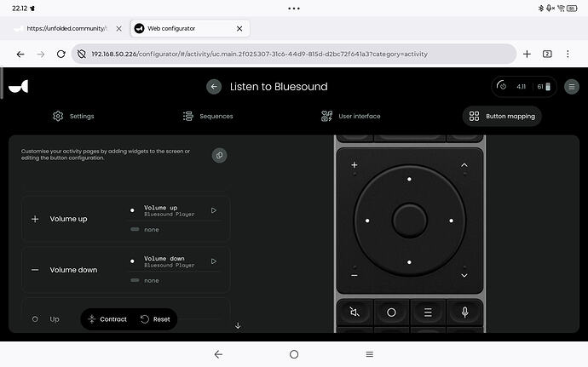Click the insecure connection icon in the address bar
This screenshot has height=367, width=588.
(81, 54)
